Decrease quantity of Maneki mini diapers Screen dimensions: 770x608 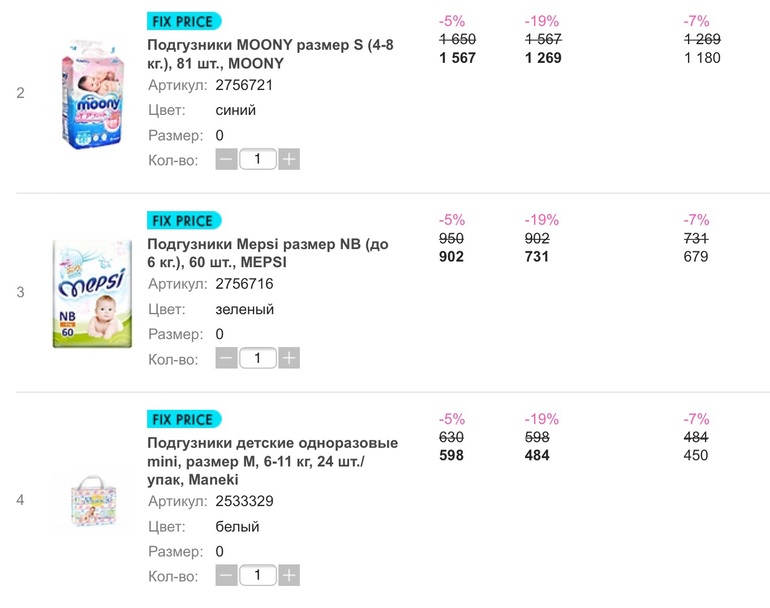click(x=227, y=575)
